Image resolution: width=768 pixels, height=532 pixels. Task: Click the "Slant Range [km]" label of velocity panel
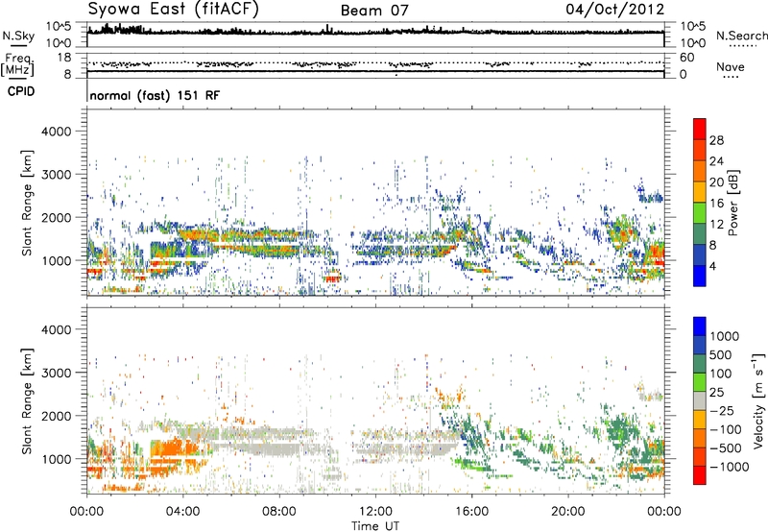point(27,400)
